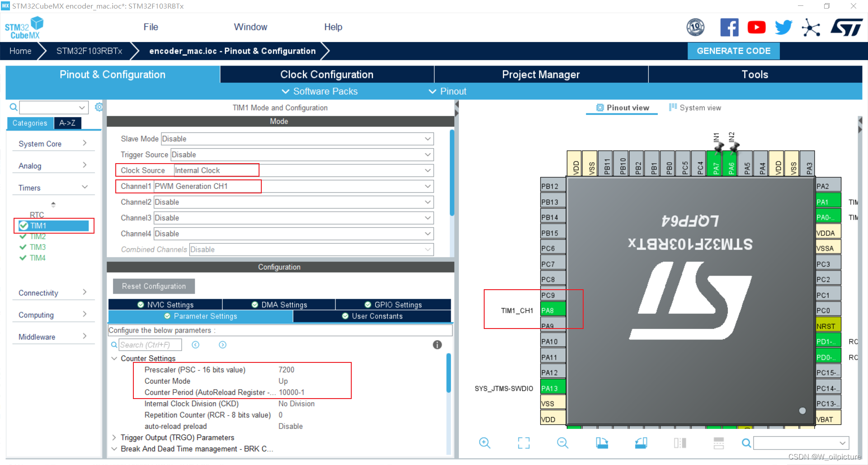Screen dimensions: 868x465
Task: Click the vertical split view icon
Action: tap(680, 443)
